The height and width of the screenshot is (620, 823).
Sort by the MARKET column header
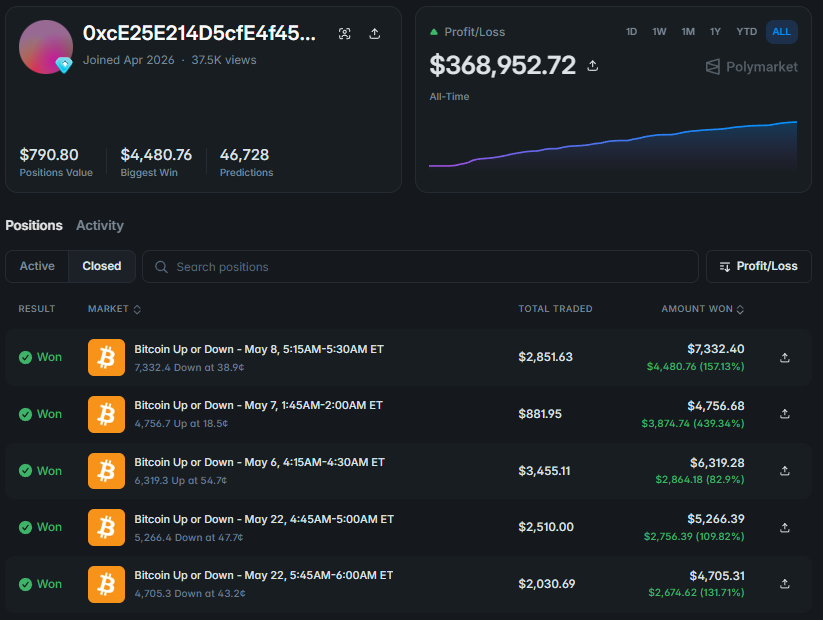click(114, 309)
